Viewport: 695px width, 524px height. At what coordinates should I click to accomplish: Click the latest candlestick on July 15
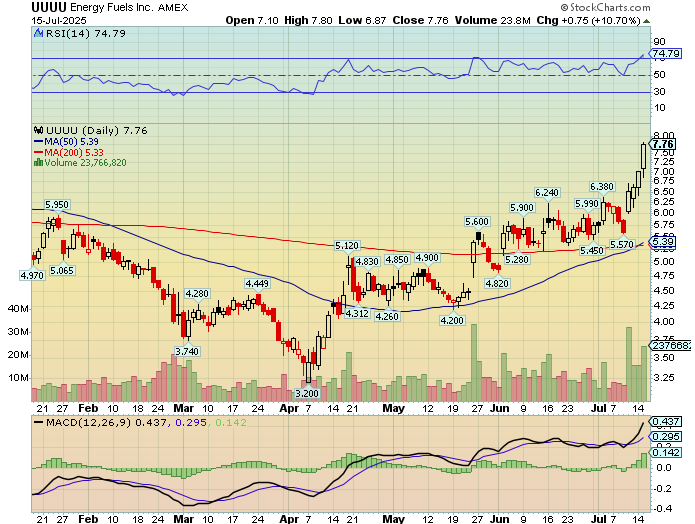click(644, 156)
